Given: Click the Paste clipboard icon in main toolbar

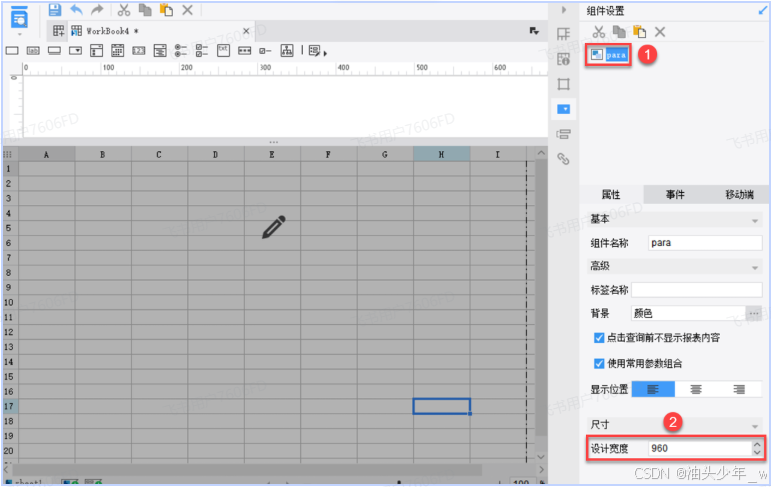Looking at the screenshot, I should [166, 10].
